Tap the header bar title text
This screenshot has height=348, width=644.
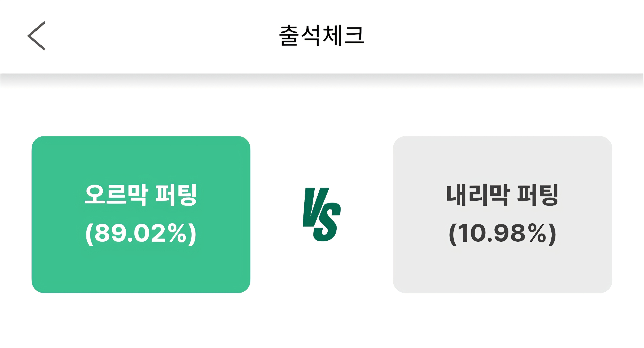[322, 36]
